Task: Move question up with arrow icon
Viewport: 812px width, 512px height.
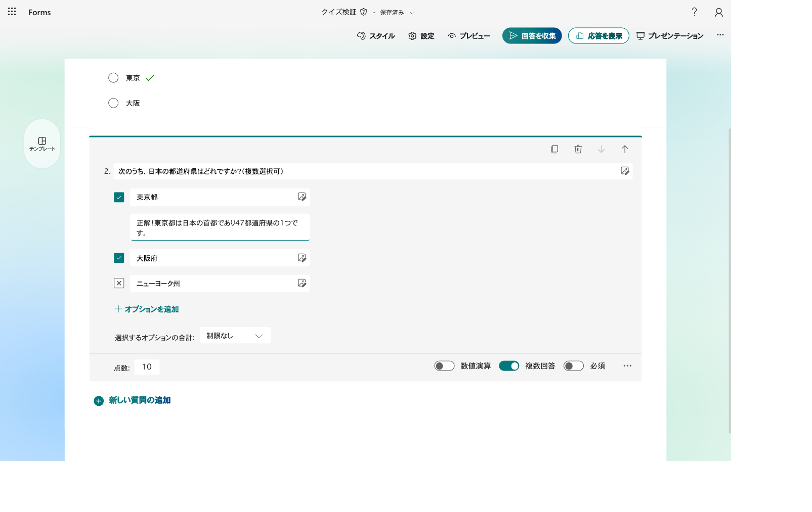Action: [x=625, y=149]
